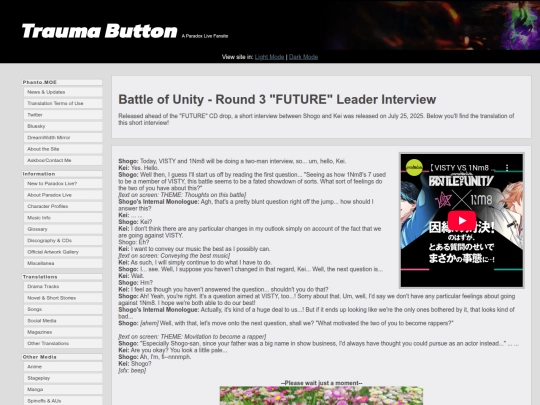The image size is (540, 405).
Task: Click the 'View site in:' label
Action: (x=237, y=57)
